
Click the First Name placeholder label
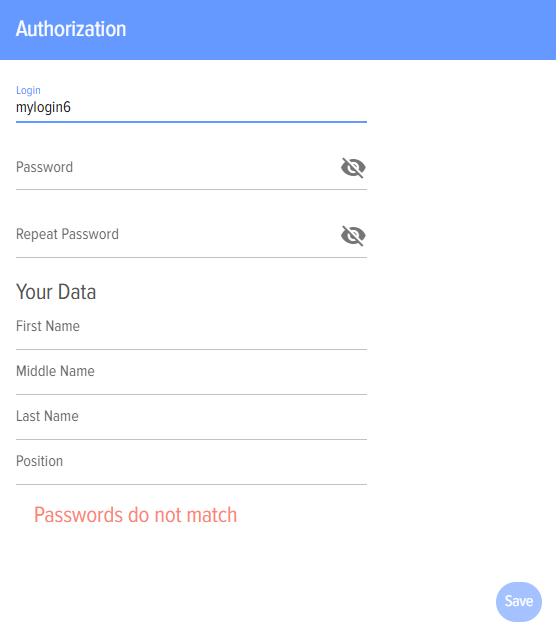[48, 326]
